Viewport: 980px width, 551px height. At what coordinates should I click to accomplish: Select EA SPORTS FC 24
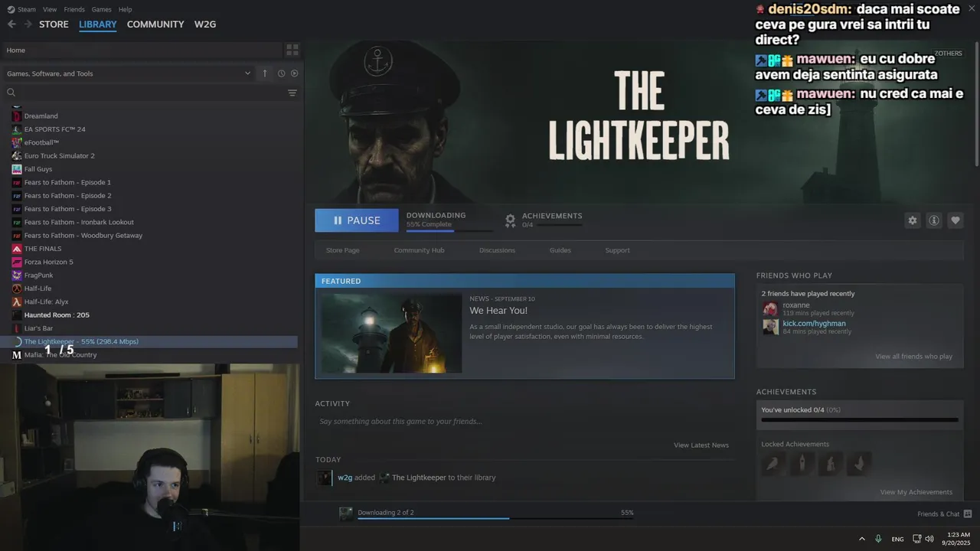point(55,129)
